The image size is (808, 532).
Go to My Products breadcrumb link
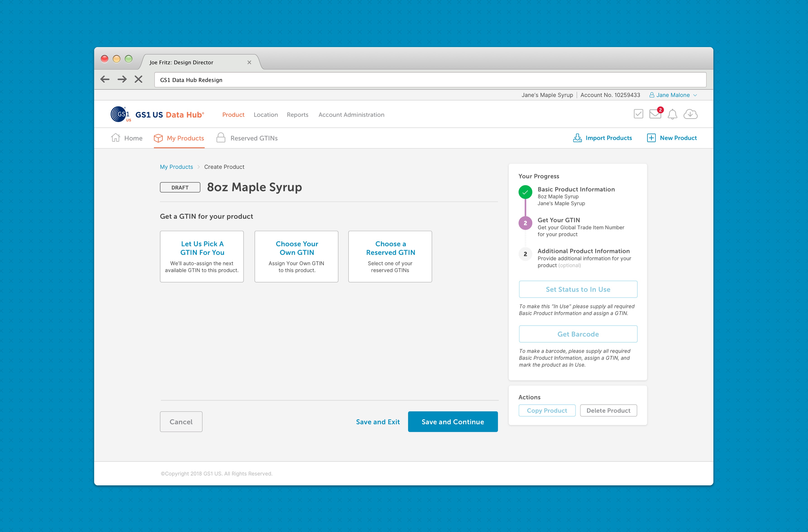pos(176,167)
